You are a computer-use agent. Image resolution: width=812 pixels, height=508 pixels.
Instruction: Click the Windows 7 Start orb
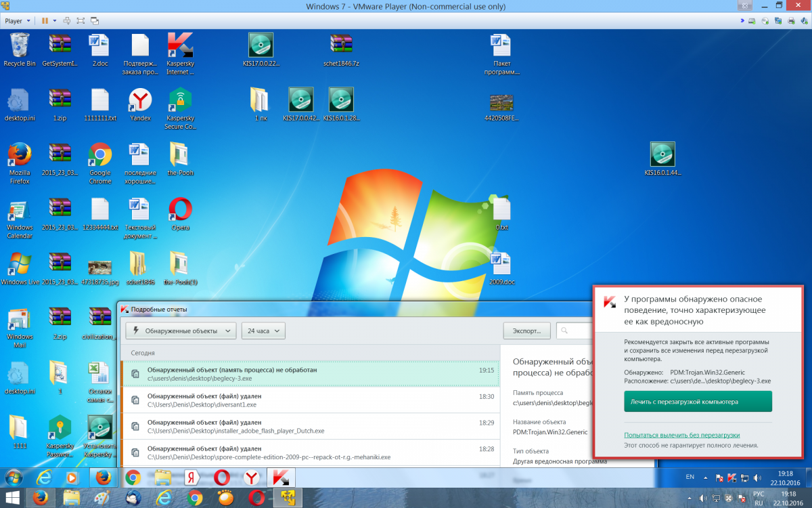(15, 478)
